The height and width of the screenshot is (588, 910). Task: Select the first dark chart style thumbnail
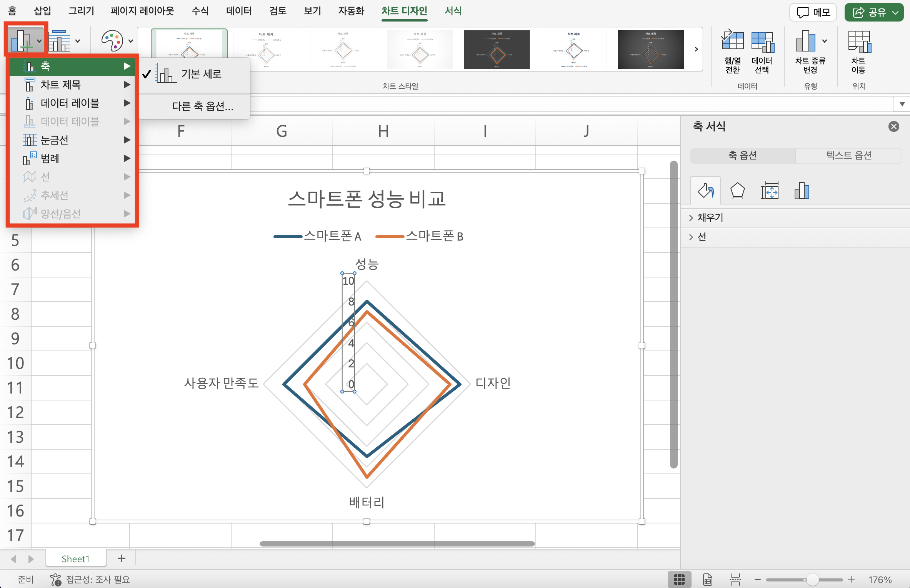[497, 49]
